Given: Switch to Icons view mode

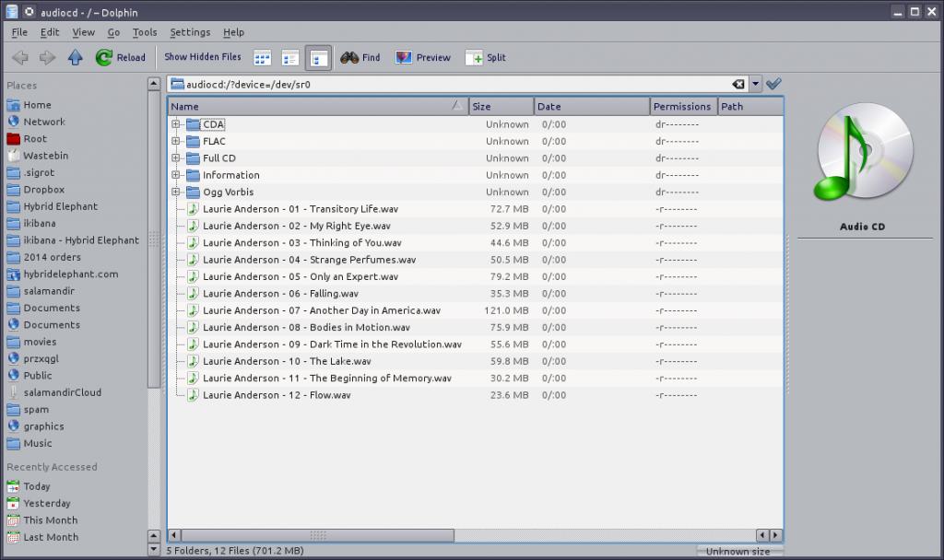Looking at the screenshot, I should pyautogui.click(x=263, y=57).
